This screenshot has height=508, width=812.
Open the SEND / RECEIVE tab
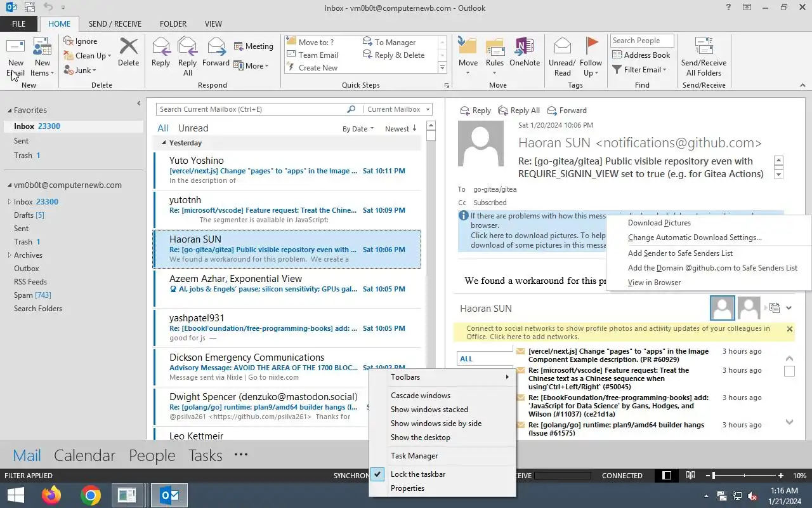coord(115,24)
